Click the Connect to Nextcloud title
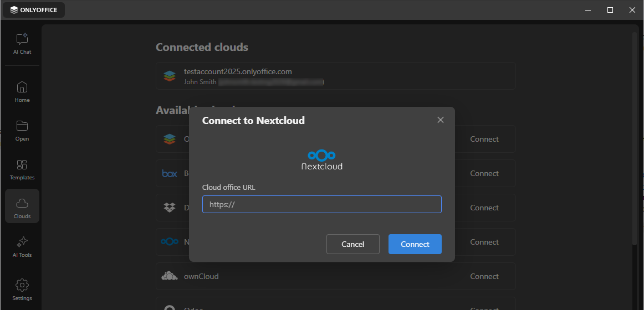Image resolution: width=644 pixels, height=310 pixels. coord(253,121)
